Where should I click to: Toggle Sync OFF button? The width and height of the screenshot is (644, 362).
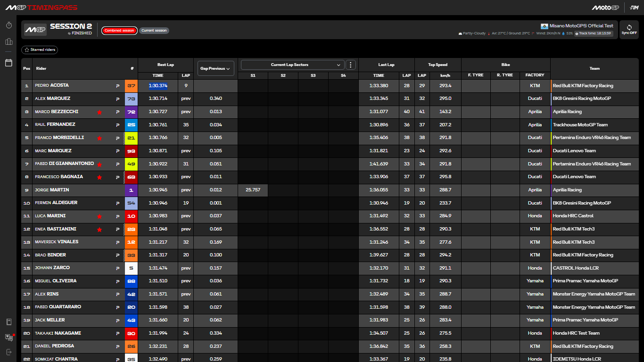point(629,30)
